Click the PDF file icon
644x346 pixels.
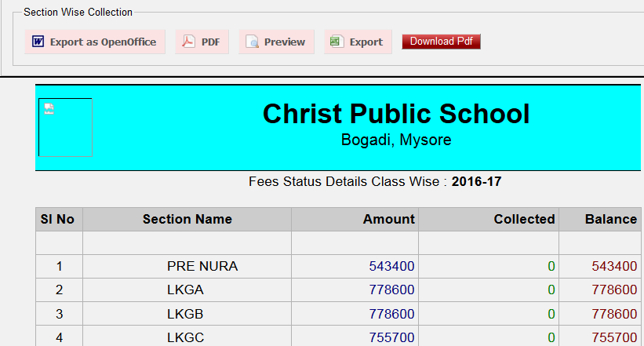[x=189, y=42]
